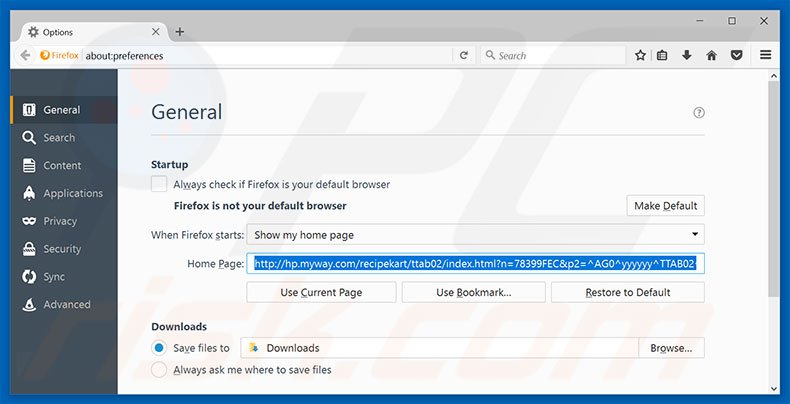
Task: Click the Browse... button
Action: [x=671, y=348]
